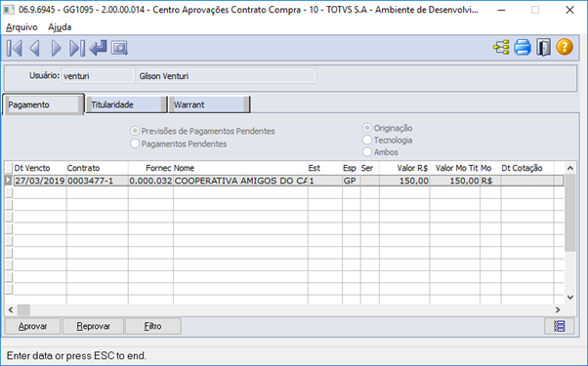Click the exit door icon

(543, 47)
